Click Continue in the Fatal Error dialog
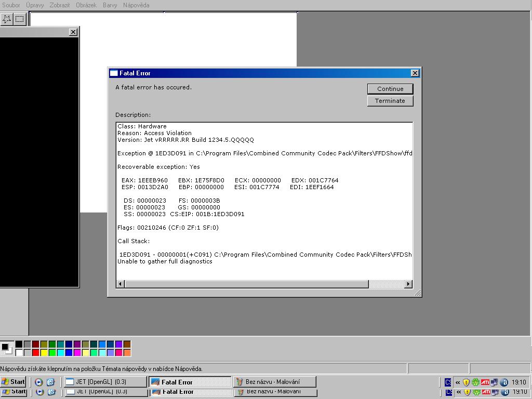532x399 pixels. point(390,89)
